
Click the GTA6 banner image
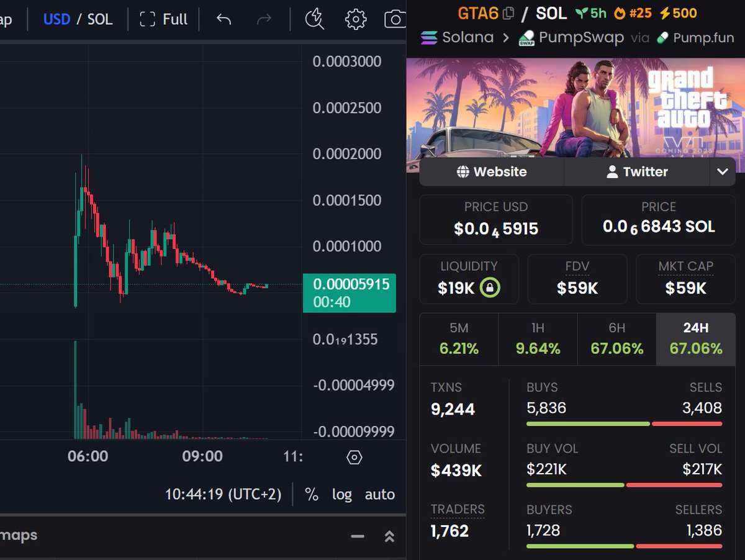click(x=576, y=115)
